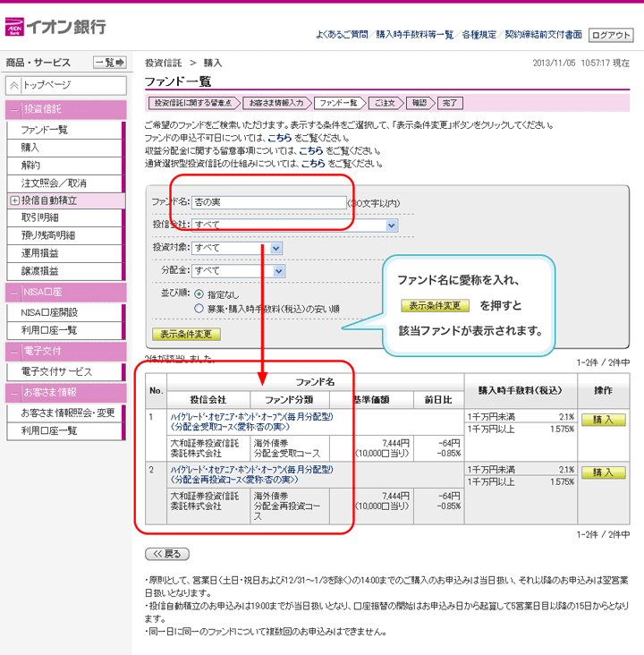
Task: Open fund 1 分配金受取コース name link
Action: click(252, 422)
